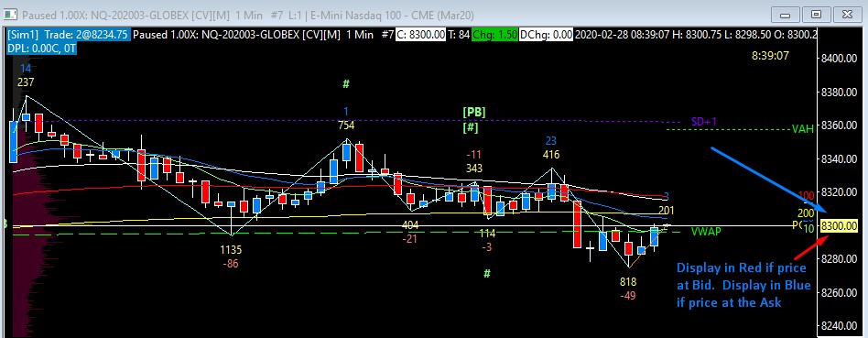
Task: Click the green # marker above swing 754
Action: click(346, 84)
